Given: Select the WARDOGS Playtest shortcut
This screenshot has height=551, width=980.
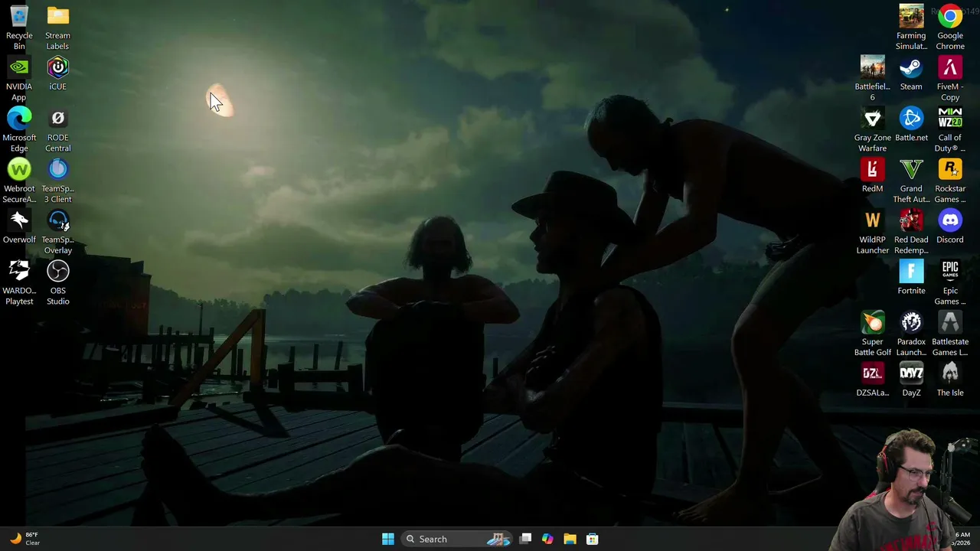Looking at the screenshot, I should [19, 282].
